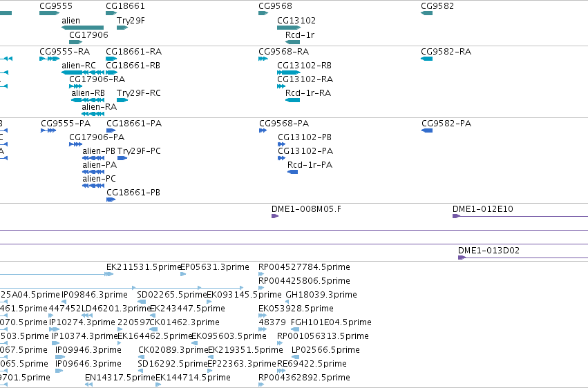This screenshot has width=588, height=388.
Task: Click protein Rcd-1r-PA
Action: 292,172
